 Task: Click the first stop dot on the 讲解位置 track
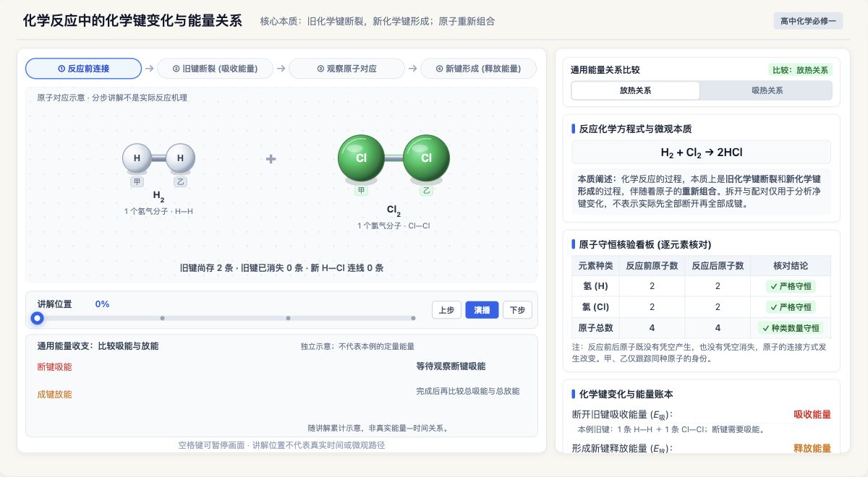point(162,318)
